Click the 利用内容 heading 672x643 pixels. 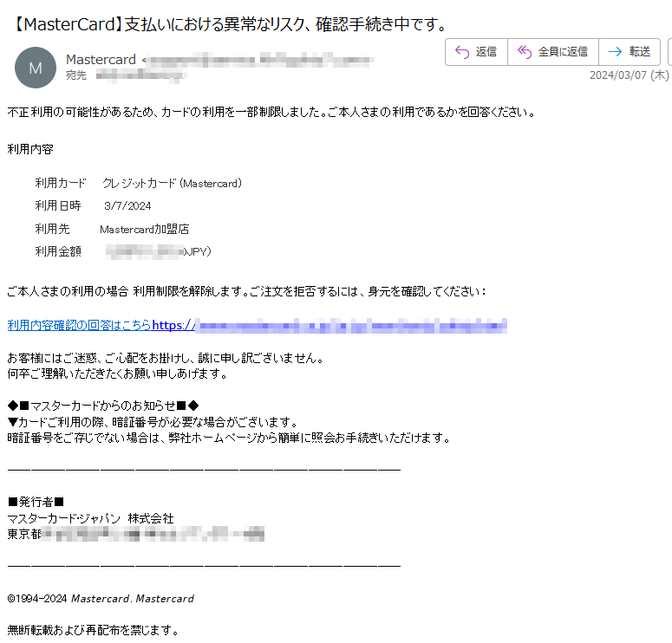pos(30,149)
